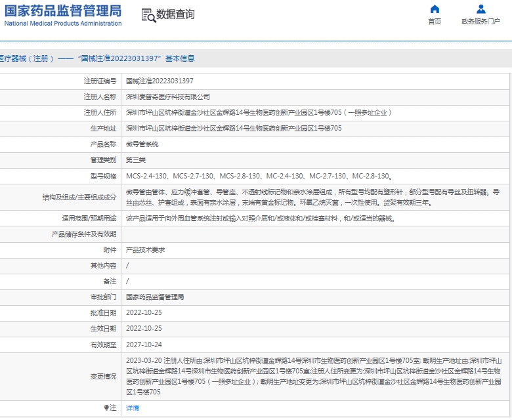This screenshot has width=512, height=420.
Task: Click the 有效期至 row label
Action: pos(103,345)
